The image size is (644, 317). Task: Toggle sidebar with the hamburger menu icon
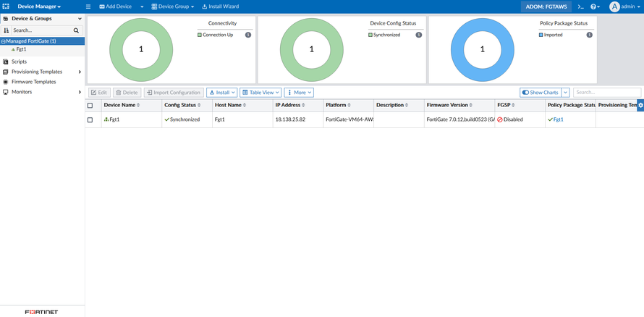pyautogui.click(x=88, y=7)
